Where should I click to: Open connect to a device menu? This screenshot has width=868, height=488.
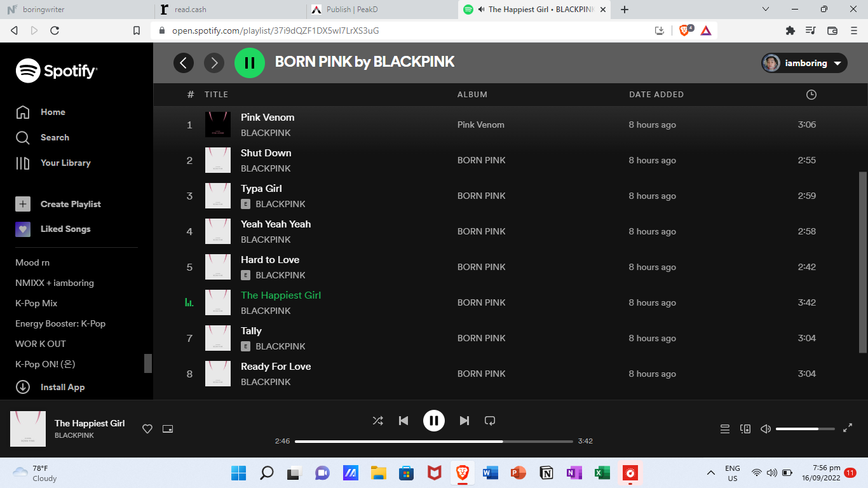pyautogui.click(x=745, y=429)
